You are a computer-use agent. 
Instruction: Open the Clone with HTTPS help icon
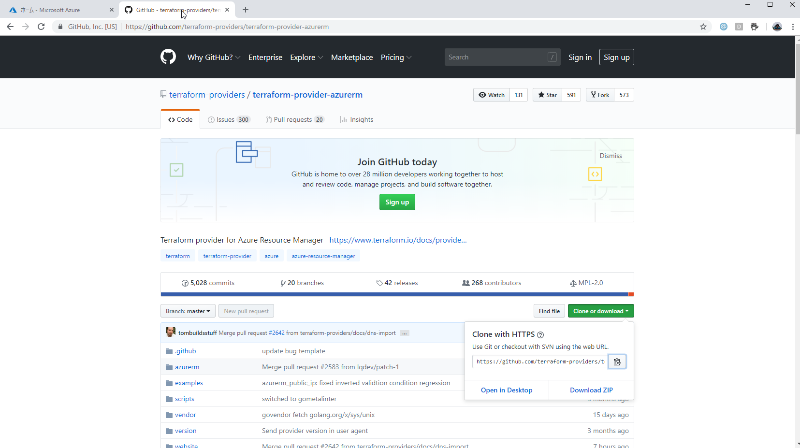click(x=540, y=335)
